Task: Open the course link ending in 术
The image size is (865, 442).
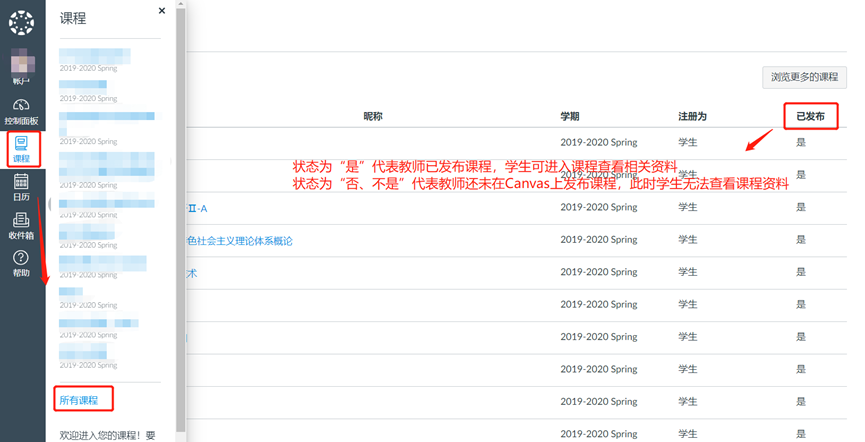Action: (192, 274)
